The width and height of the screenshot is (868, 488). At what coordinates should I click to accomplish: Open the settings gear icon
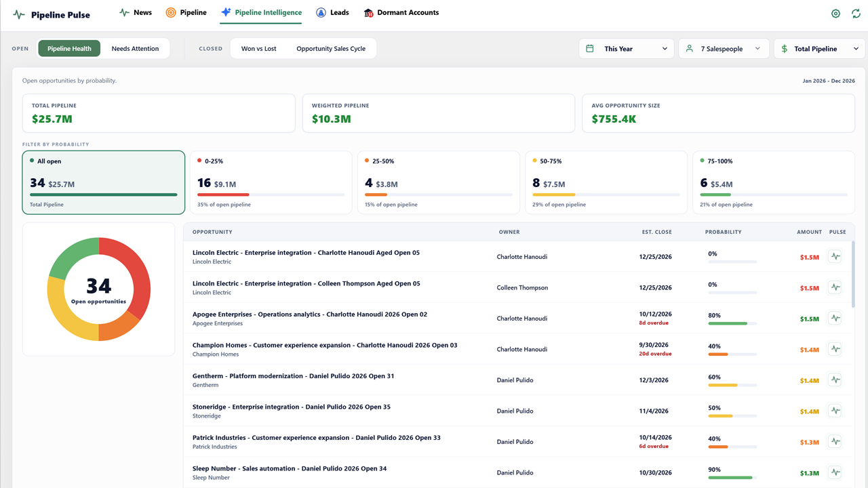(835, 14)
